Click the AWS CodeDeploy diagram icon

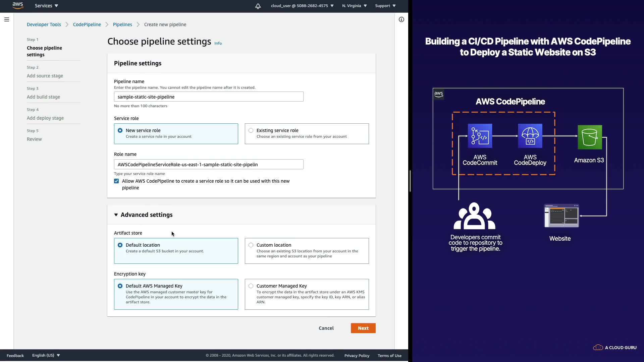coord(530,136)
